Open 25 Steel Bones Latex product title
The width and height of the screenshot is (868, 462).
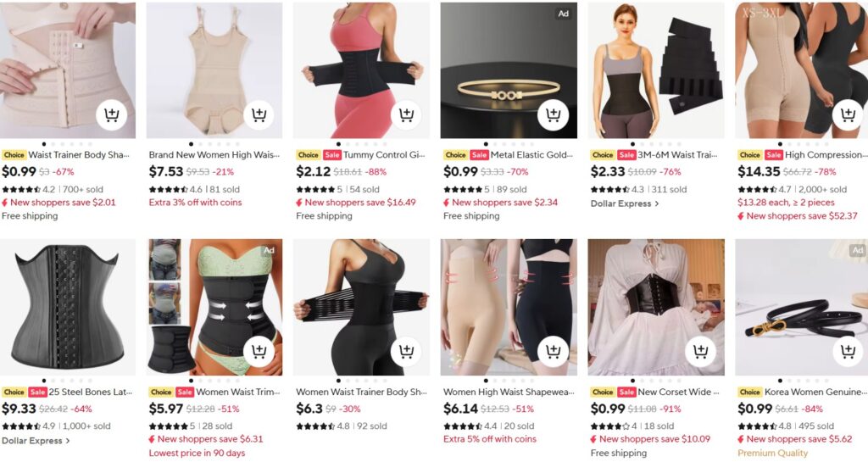click(91, 392)
